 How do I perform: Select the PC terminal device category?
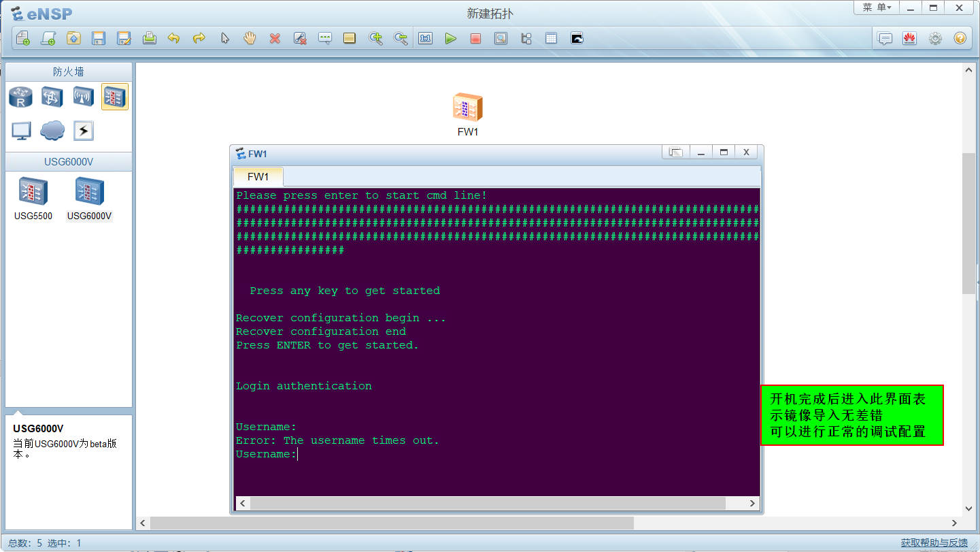click(x=21, y=130)
